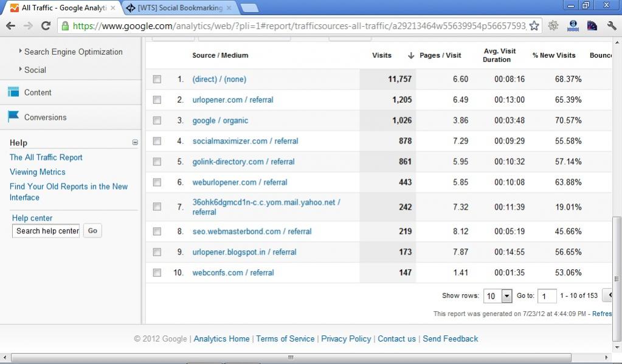Tick the checkbox for urlopener.com / referral

click(157, 100)
